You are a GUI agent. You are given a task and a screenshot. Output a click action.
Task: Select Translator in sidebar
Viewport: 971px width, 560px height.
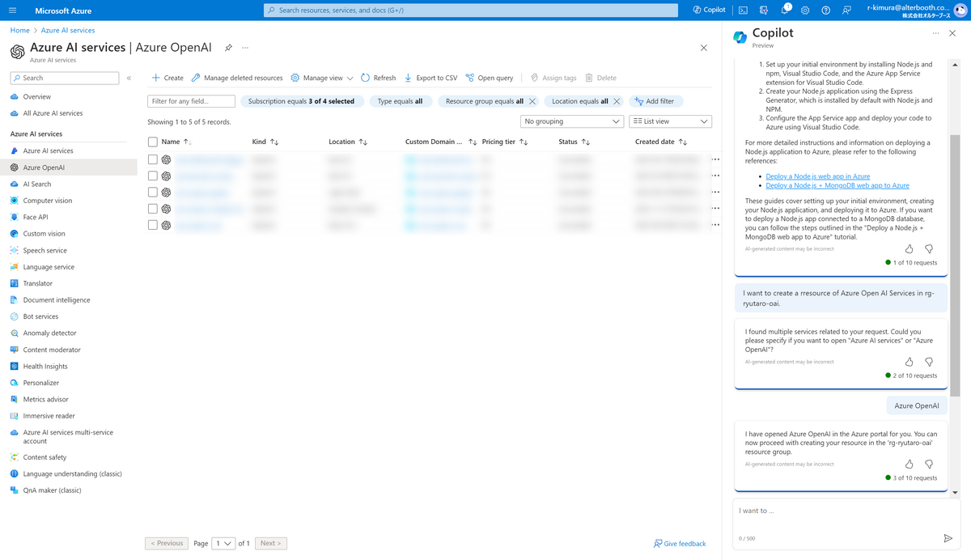pos(38,283)
